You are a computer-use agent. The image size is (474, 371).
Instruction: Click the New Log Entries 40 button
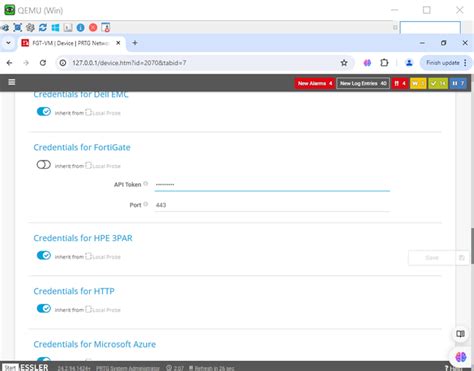(363, 83)
